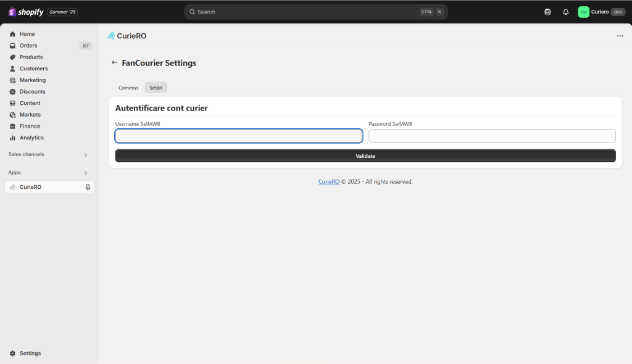This screenshot has width=632, height=364.
Task: Expand the Sales channels section
Action: click(85, 155)
